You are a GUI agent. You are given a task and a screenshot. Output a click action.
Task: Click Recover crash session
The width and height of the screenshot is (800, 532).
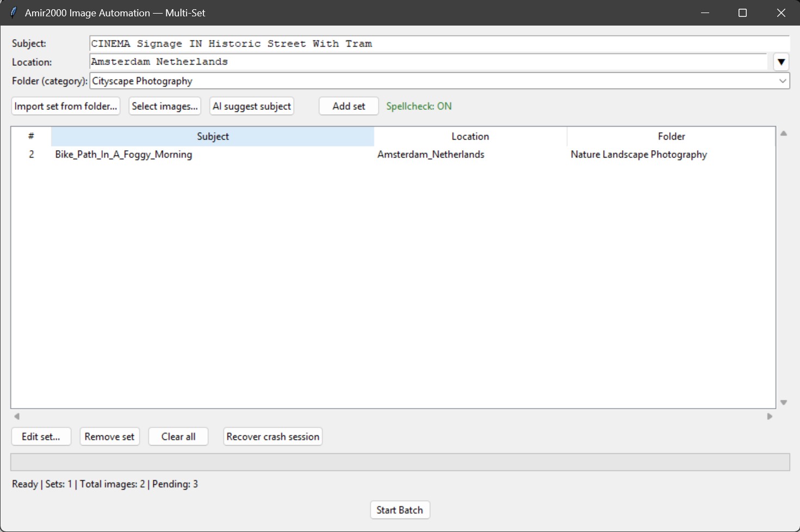coord(272,436)
